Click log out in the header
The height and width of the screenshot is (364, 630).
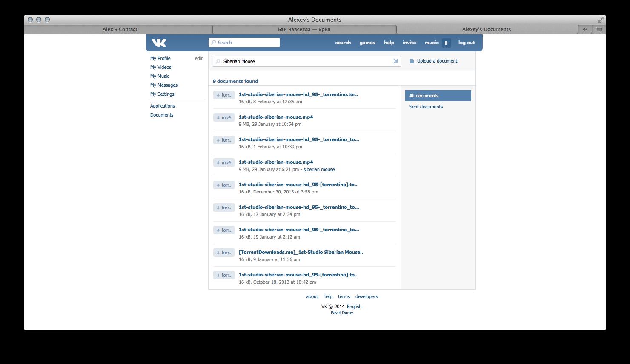[x=467, y=43]
